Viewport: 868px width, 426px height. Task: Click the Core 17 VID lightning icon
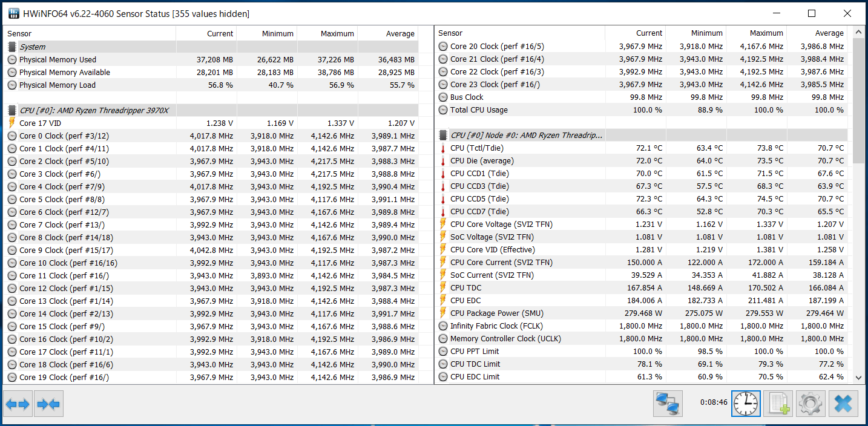tap(12, 123)
